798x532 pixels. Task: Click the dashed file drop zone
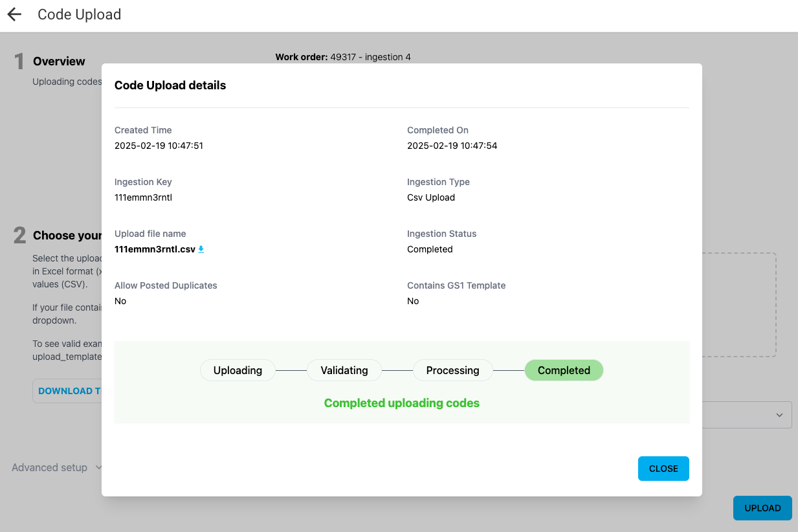pyautogui.click(x=738, y=304)
